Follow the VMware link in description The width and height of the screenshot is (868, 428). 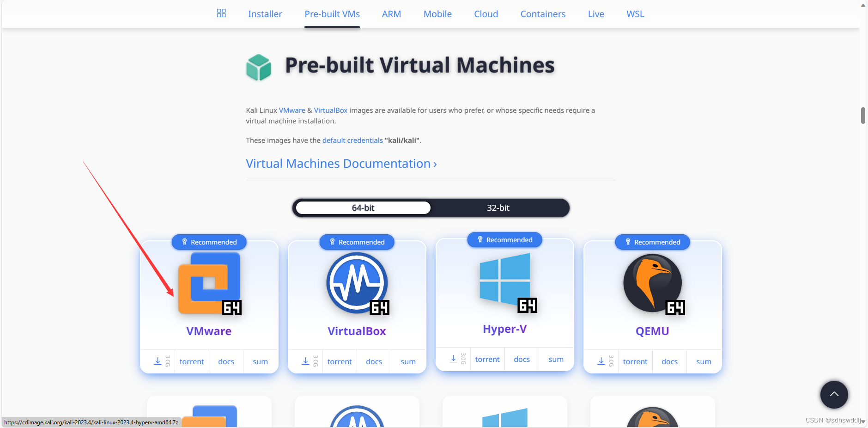pyautogui.click(x=292, y=110)
